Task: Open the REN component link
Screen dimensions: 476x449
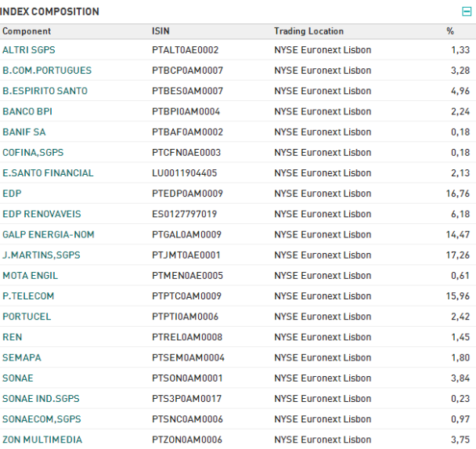Action: click(13, 337)
